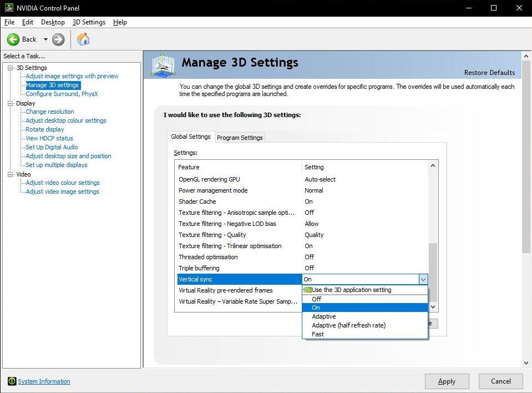Collapse the Display tree node
532x393 pixels.
10,103
